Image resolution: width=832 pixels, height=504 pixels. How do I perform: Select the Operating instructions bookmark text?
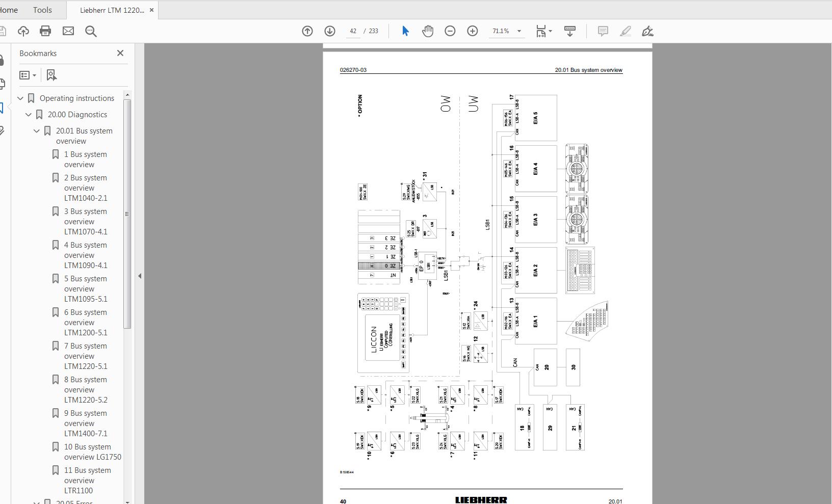(x=77, y=98)
